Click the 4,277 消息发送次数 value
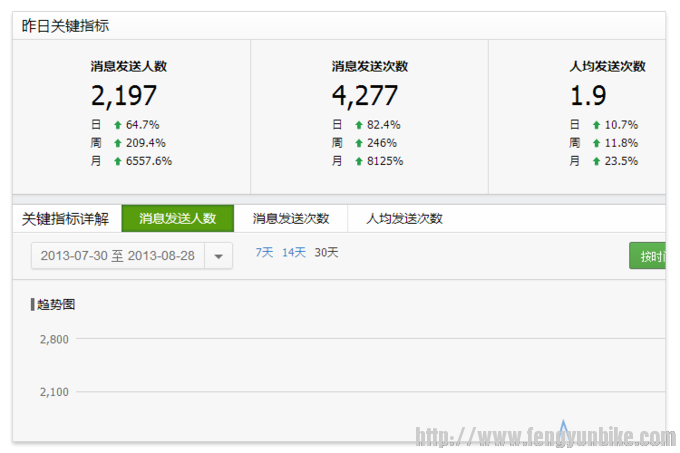This screenshot has width=680, height=453. (x=365, y=96)
